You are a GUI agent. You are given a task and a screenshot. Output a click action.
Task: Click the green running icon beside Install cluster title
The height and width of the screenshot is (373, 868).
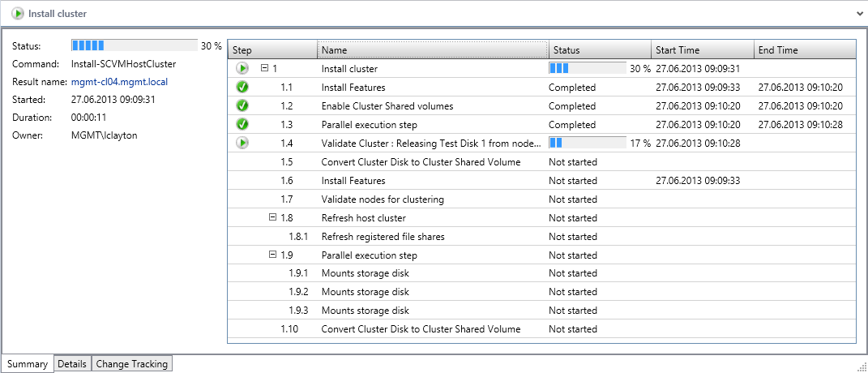coord(18,13)
